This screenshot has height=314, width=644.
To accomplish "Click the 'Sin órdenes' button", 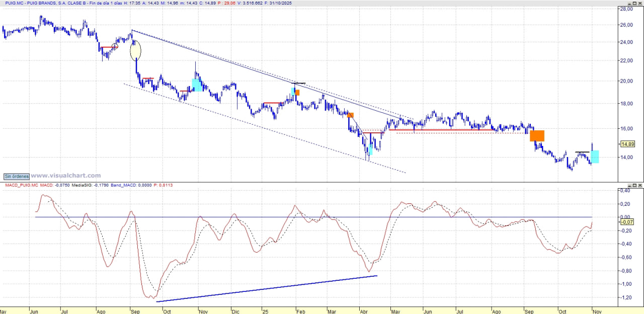I will (x=16, y=176).
